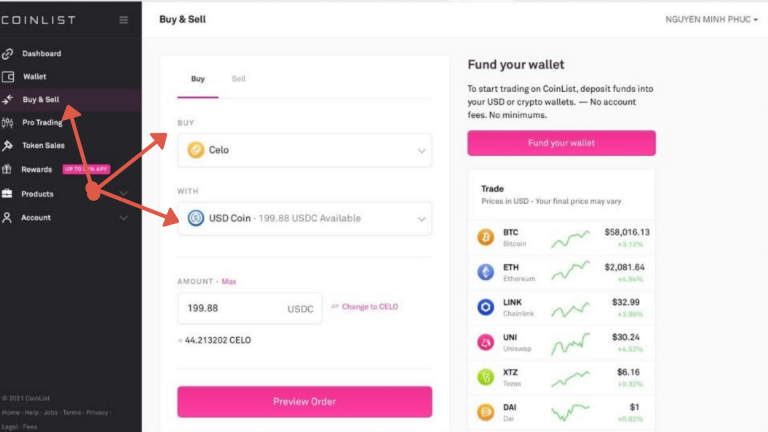Select the Pro Trading chart icon

click(8, 123)
